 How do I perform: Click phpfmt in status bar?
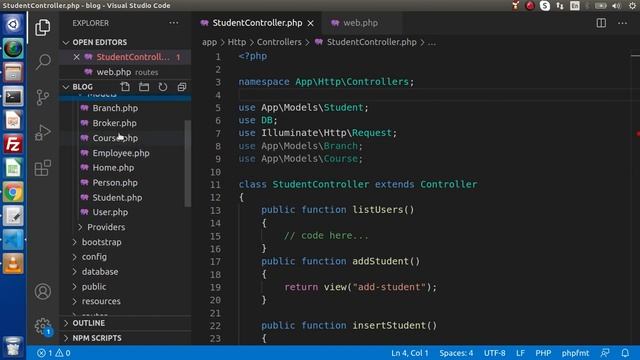click(575, 353)
